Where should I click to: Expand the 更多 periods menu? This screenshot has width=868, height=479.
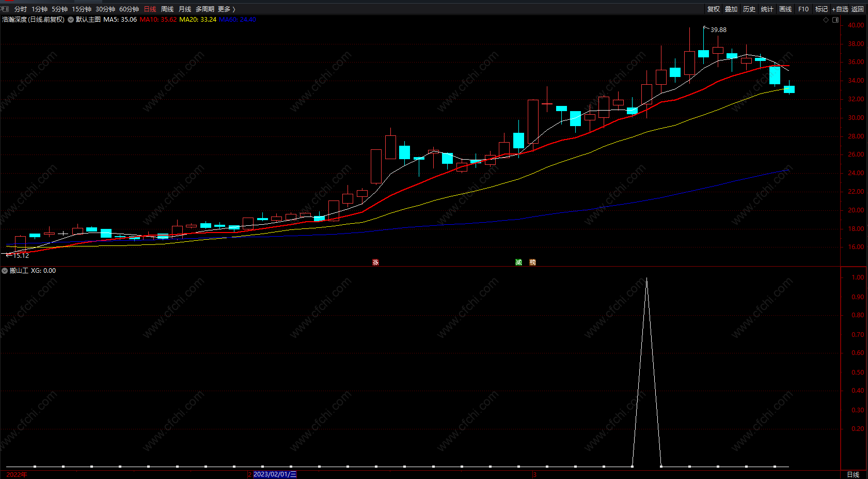point(226,9)
